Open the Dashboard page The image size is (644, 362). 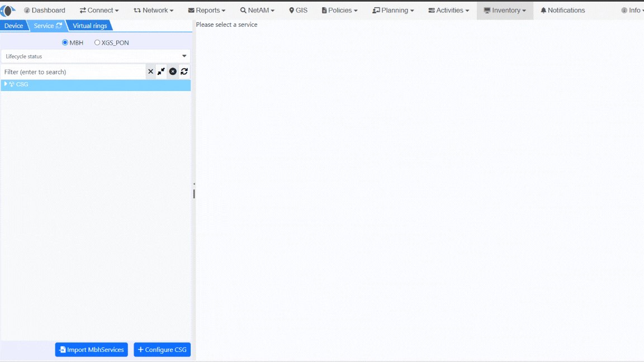44,10
